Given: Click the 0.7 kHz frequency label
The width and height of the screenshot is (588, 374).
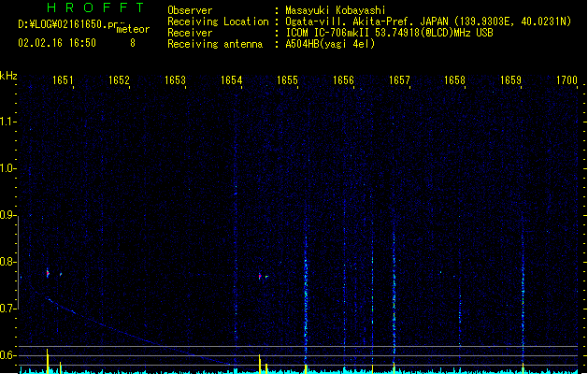Looking at the screenshot, I should click(x=7, y=309).
